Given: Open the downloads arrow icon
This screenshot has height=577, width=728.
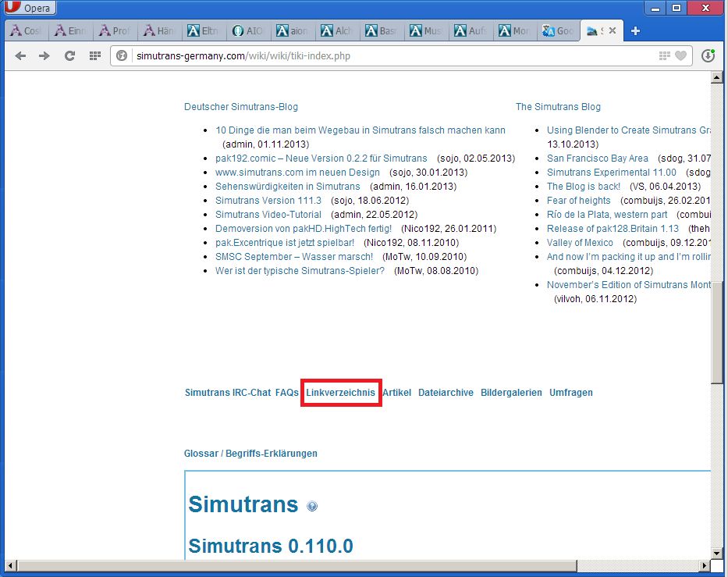Looking at the screenshot, I should coord(708,55).
